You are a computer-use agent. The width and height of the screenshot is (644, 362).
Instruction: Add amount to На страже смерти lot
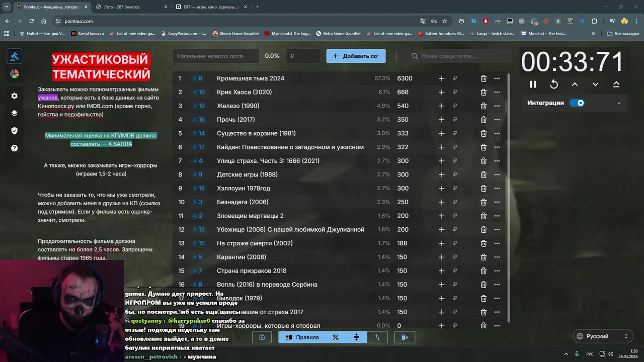coord(442,243)
